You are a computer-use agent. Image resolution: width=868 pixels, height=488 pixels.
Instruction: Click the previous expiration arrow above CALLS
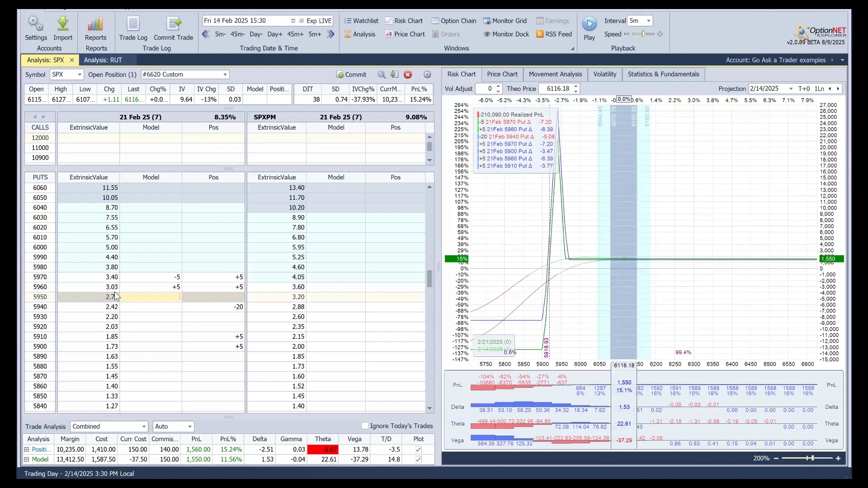click(34, 117)
